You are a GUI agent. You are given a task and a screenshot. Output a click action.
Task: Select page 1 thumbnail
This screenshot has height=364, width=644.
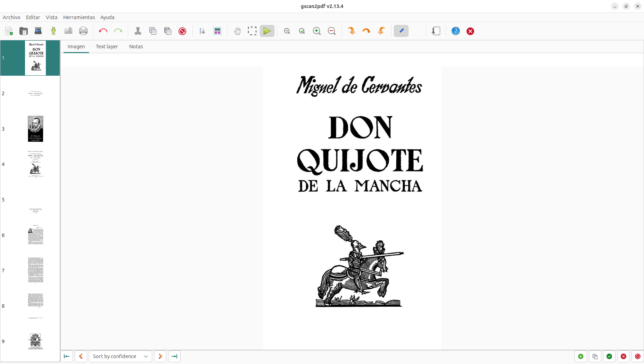[35, 58]
